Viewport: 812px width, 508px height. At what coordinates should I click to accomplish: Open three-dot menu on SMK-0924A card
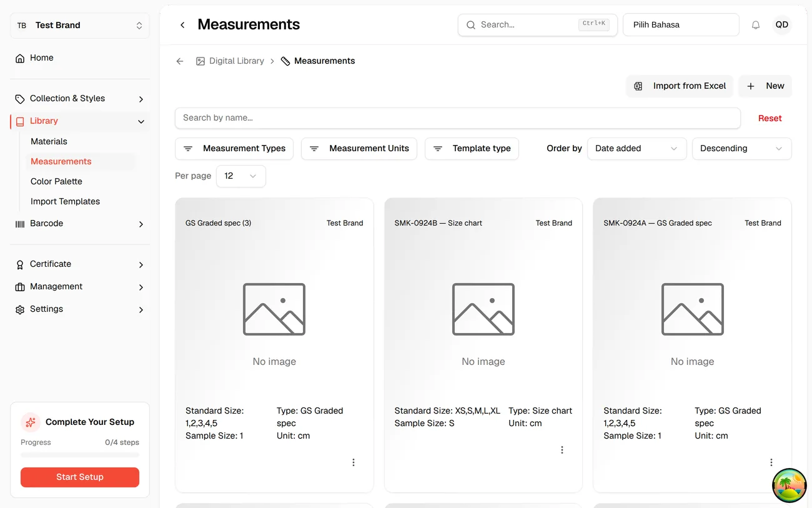point(771,462)
